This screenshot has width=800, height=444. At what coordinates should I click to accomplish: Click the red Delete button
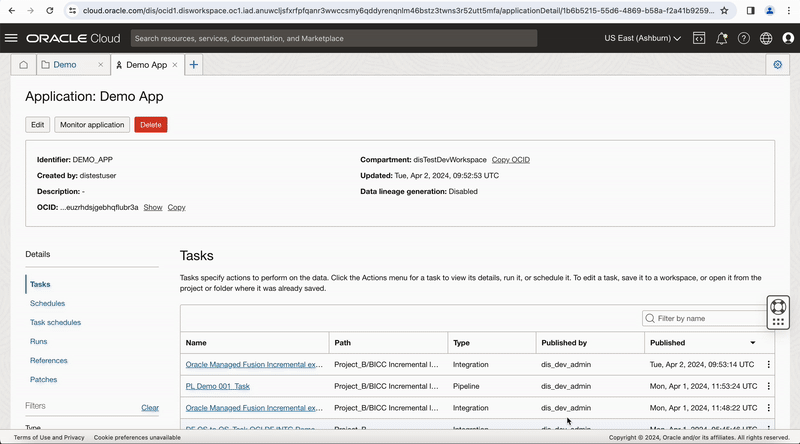click(x=151, y=125)
